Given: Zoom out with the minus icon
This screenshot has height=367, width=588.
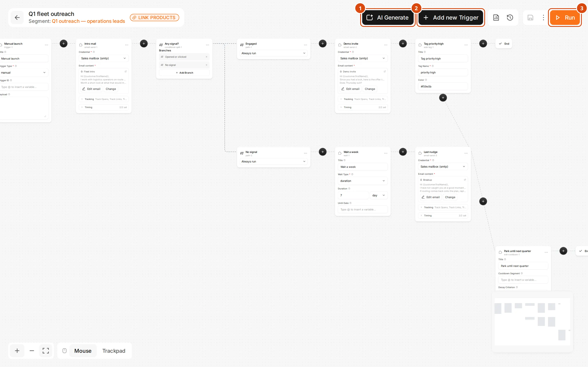Looking at the screenshot, I should (x=32, y=350).
